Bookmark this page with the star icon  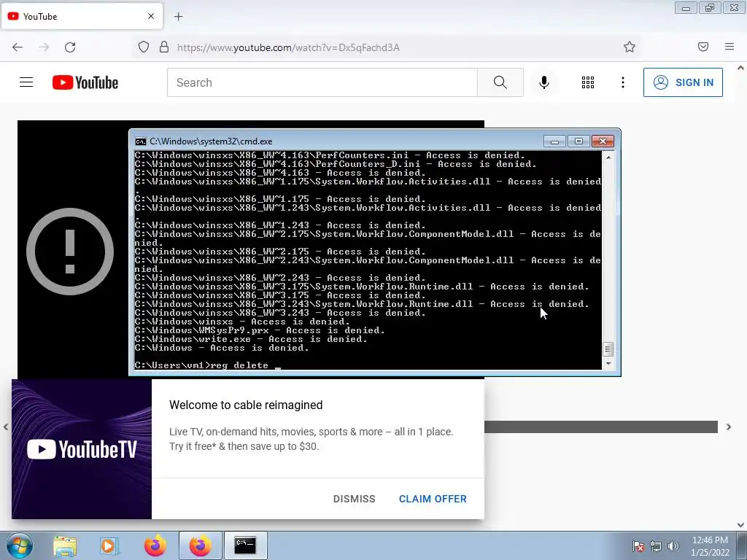(x=630, y=47)
